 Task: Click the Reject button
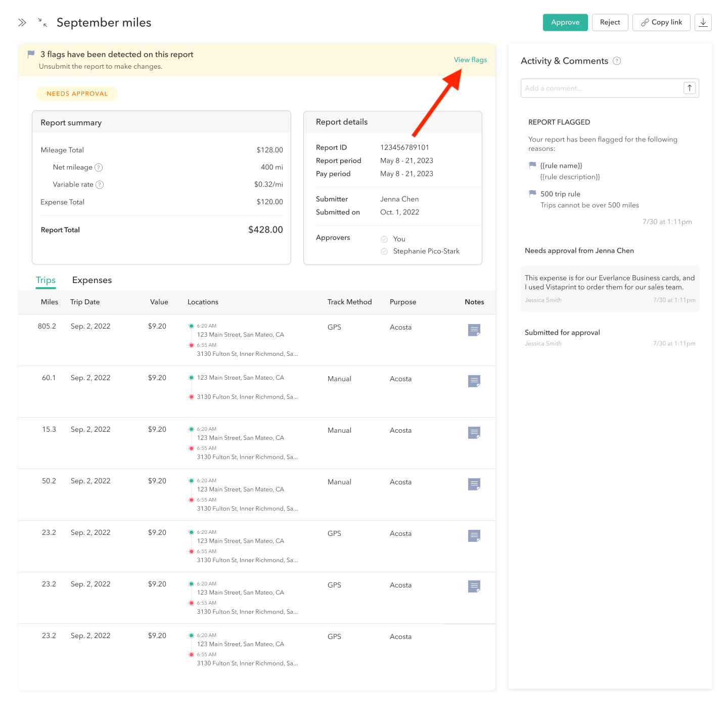[x=610, y=23]
